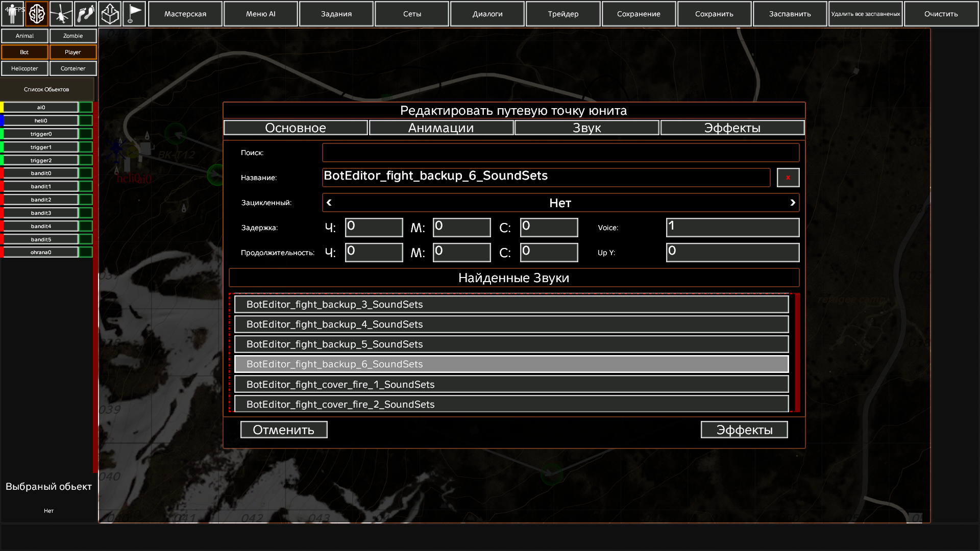Open the Эффекты tab at top

tap(732, 128)
